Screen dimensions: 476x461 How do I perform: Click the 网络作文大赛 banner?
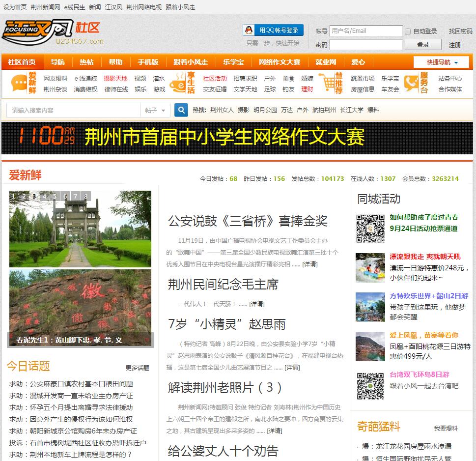pyautogui.click(x=237, y=138)
